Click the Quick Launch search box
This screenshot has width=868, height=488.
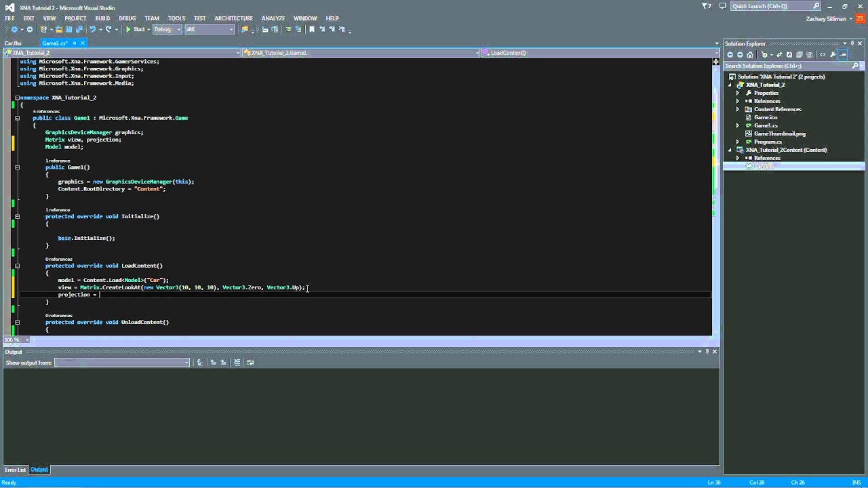point(776,6)
